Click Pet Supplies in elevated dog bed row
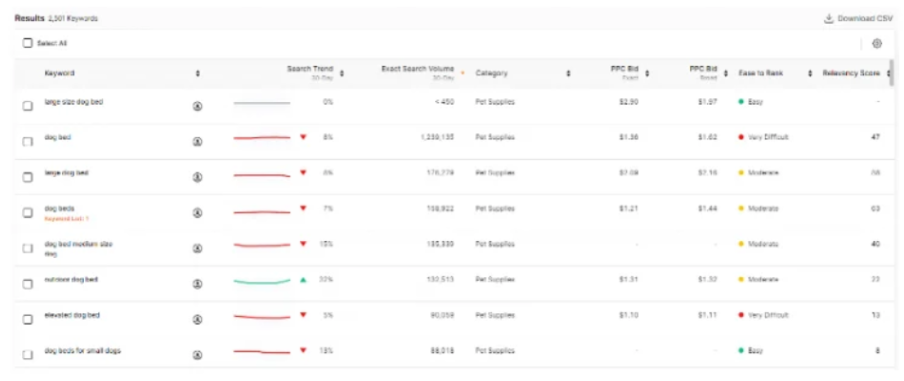Screen dimensions: 904x381 tap(495, 315)
